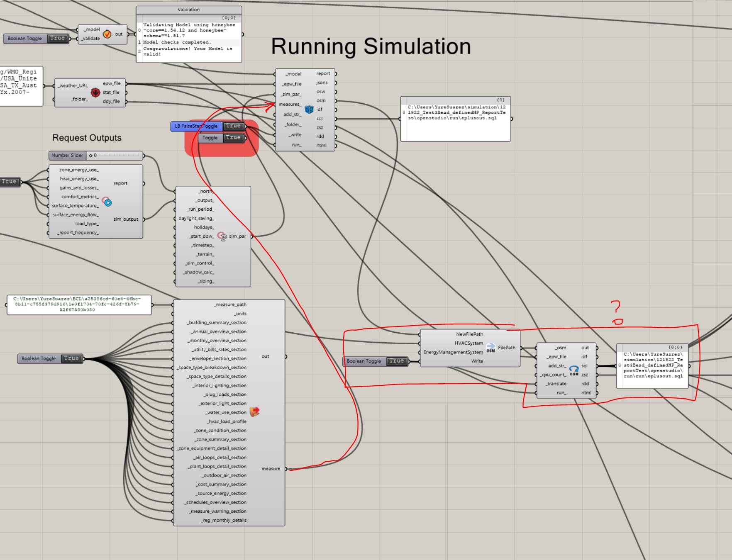Click the _translate input on Run OSM

[x=556, y=384]
